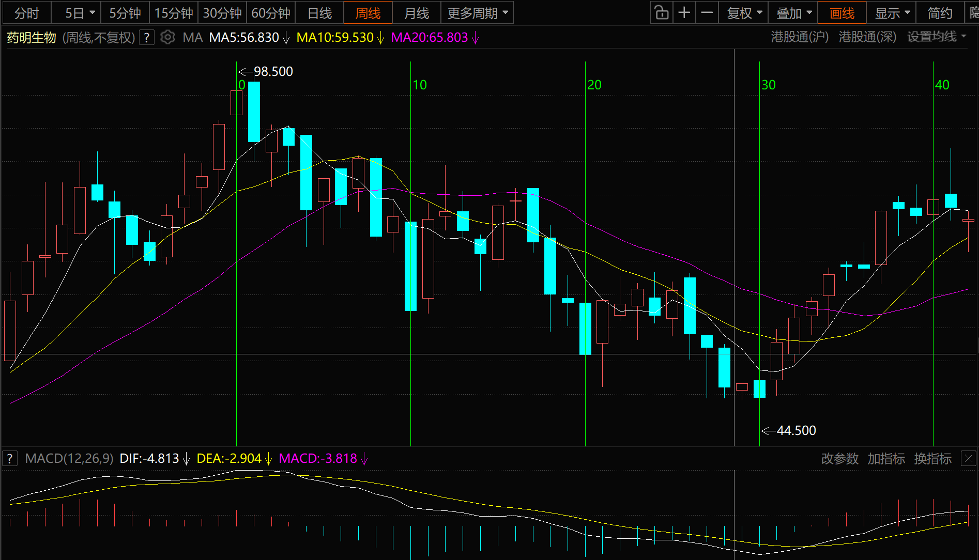
Task: Click the green week marker 40
Action: pyautogui.click(x=942, y=85)
